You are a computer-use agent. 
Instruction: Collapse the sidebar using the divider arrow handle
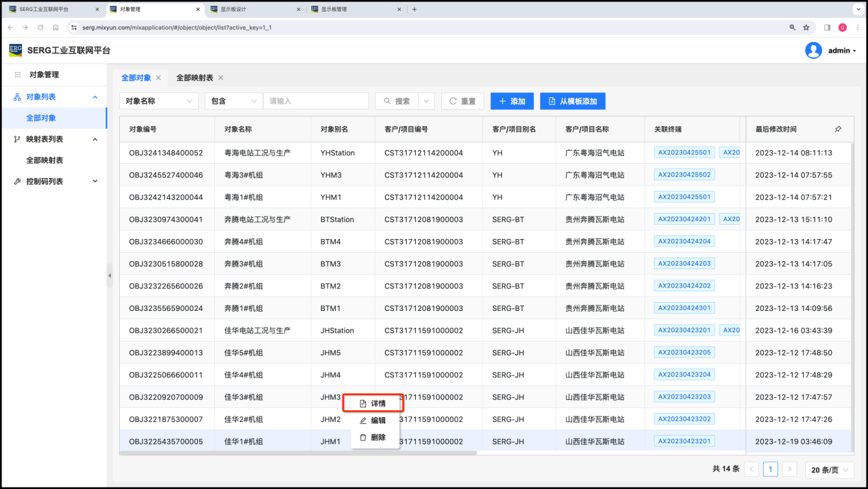coord(110,275)
